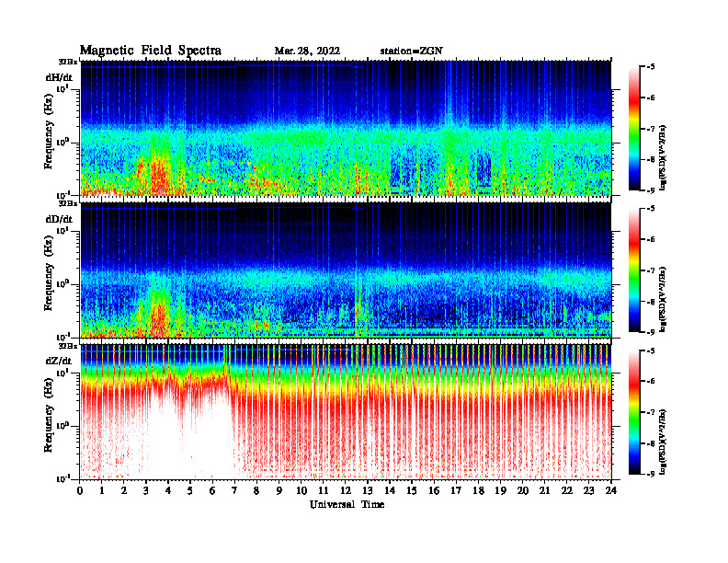Click hour 1 on the time axis

coord(102,491)
